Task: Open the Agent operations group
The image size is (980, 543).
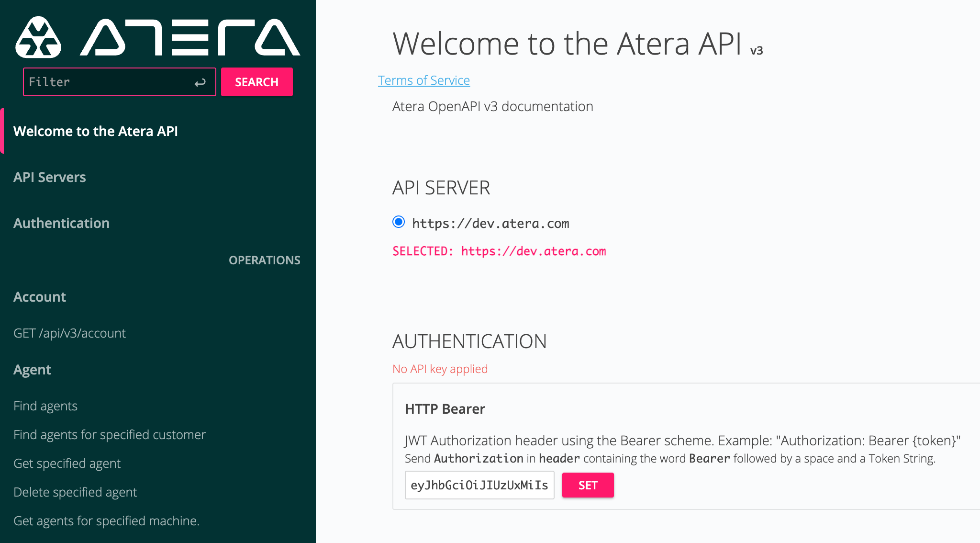Action: [x=32, y=370]
